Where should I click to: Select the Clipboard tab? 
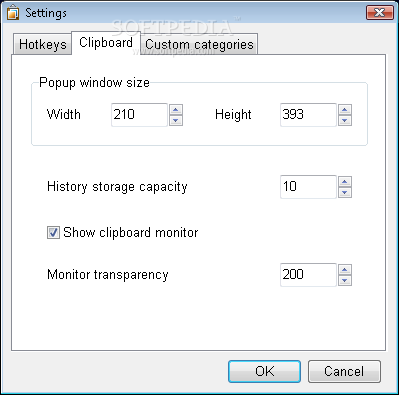[x=106, y=43]
